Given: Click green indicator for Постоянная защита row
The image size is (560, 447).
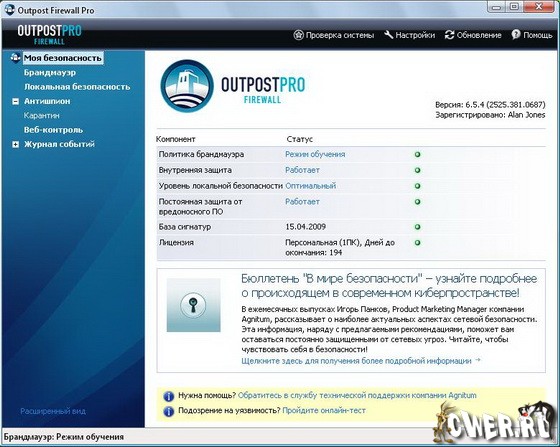Looking at the screenshot, I should coord(417,202).
